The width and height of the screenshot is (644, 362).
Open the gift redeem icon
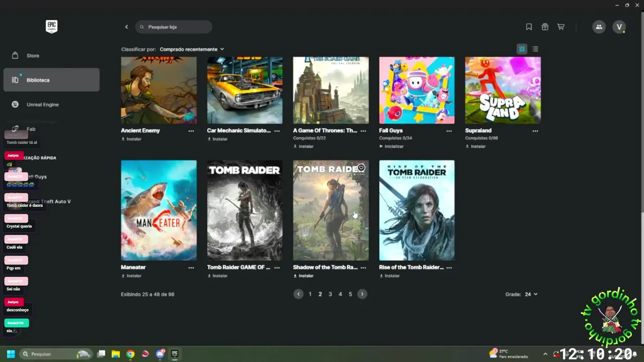545,27
